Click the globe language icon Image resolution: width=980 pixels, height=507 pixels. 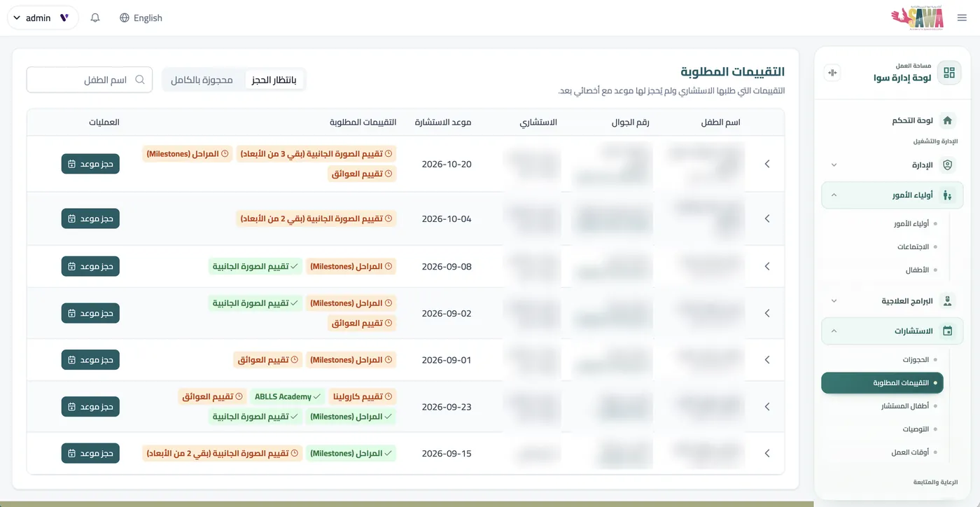(x=125, y=18)
